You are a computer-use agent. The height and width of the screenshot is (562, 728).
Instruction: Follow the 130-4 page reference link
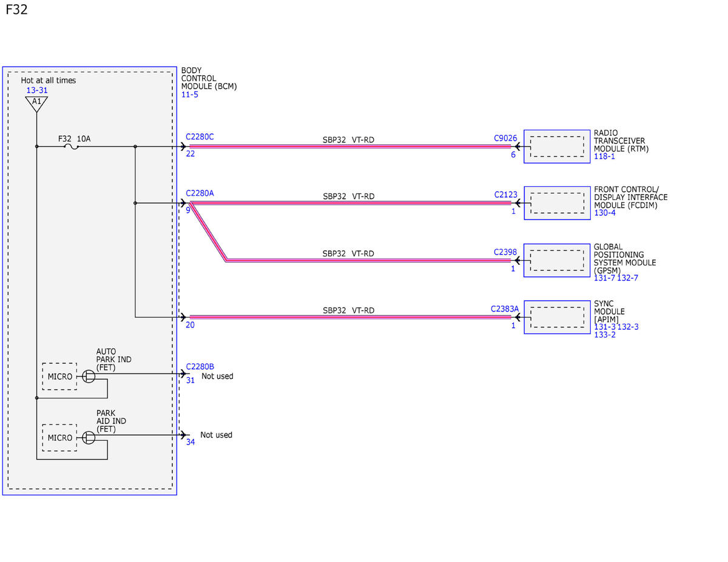click(604, 213)
